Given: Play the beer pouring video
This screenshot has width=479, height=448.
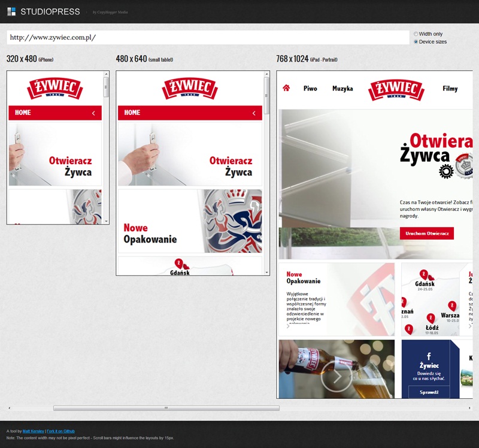Looking at the screenshot, I should (x=336, y=377).
